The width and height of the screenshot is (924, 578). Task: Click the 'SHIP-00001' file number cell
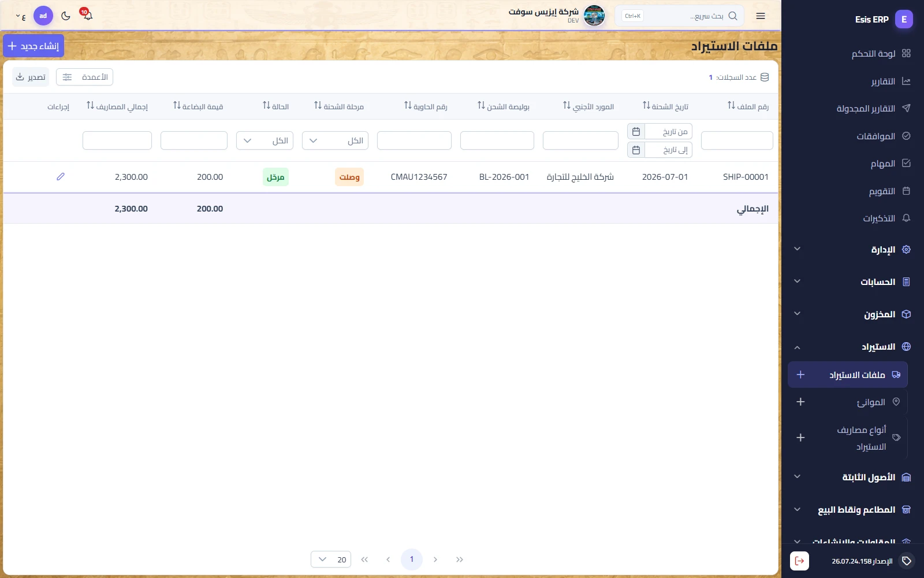[x=746, y=177]
